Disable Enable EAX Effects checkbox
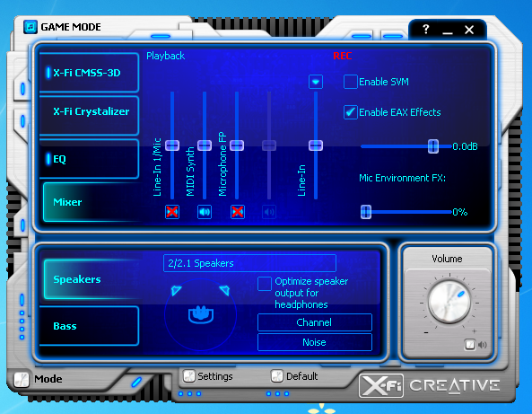532x414 pixels. coord(351,112)
